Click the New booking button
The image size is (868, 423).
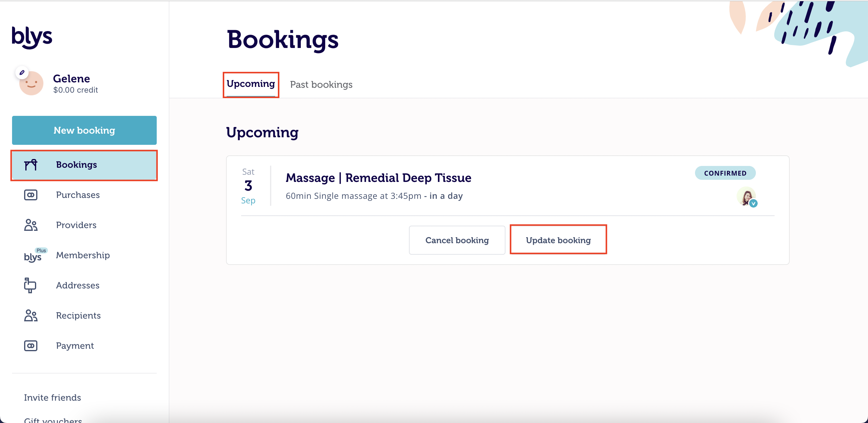pos(84,130)
